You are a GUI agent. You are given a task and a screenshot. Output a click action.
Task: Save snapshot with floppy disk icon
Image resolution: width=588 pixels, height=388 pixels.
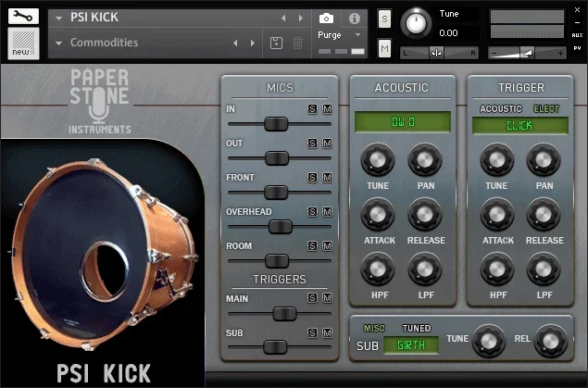click(x=276, y=43)
